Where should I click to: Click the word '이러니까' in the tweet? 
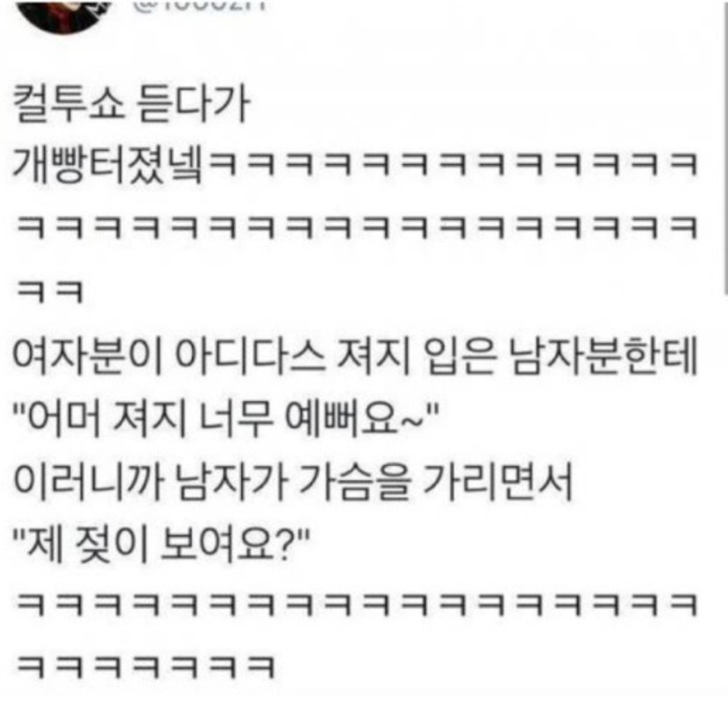[89, 482]
